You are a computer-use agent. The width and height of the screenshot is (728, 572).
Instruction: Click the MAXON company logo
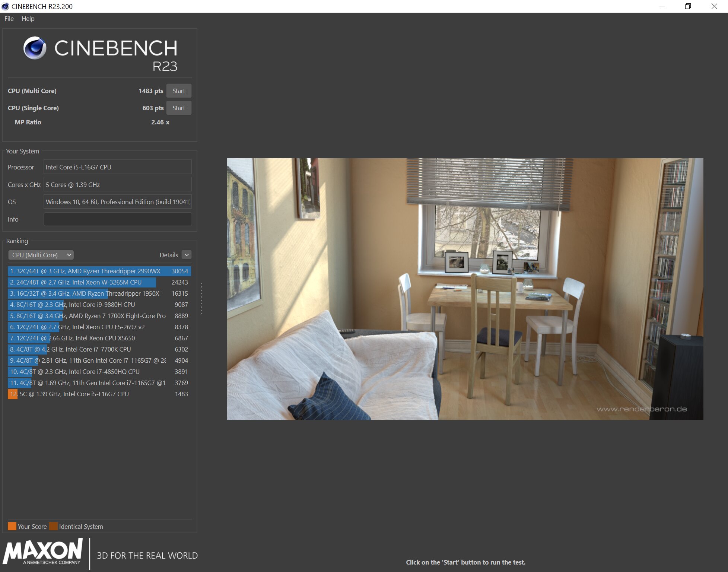(x=43, y=552)
